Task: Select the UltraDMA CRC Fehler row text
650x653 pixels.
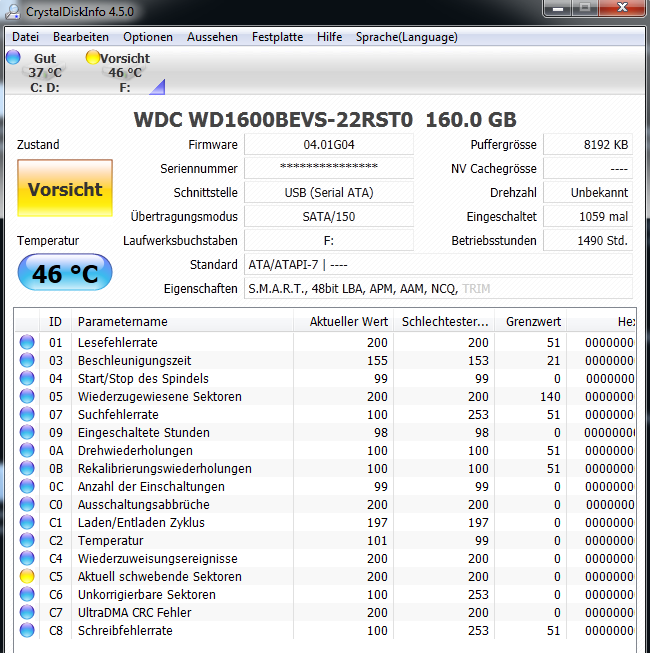Action: click(x=134, y=612)
